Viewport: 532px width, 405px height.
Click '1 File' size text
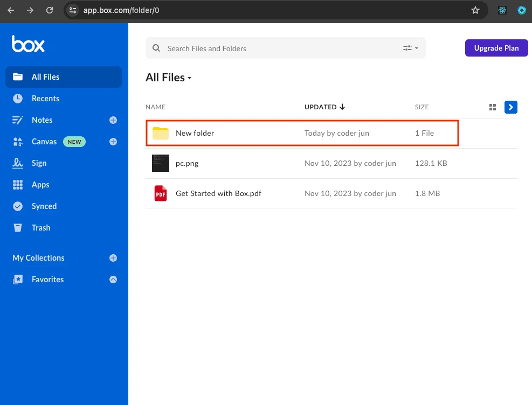424,133
